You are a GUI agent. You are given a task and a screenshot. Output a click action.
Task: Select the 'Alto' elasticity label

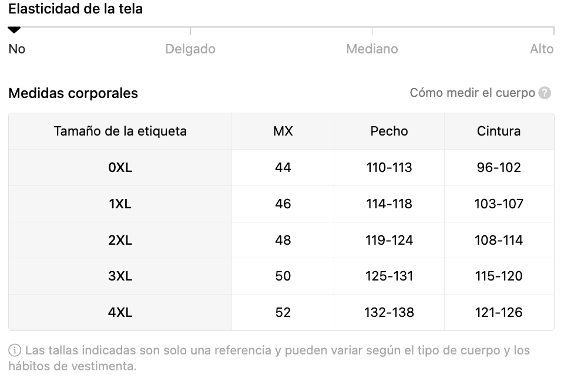pyautogui.click(x=542, y=49)
